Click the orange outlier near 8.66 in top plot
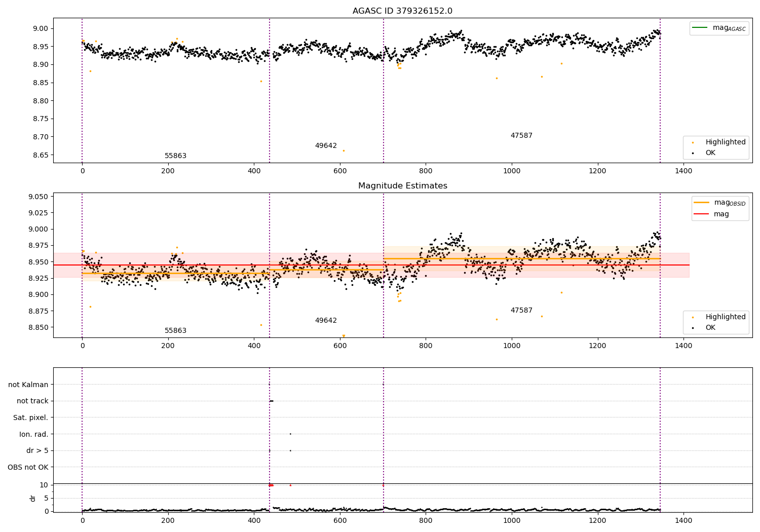 coord(344,150)
